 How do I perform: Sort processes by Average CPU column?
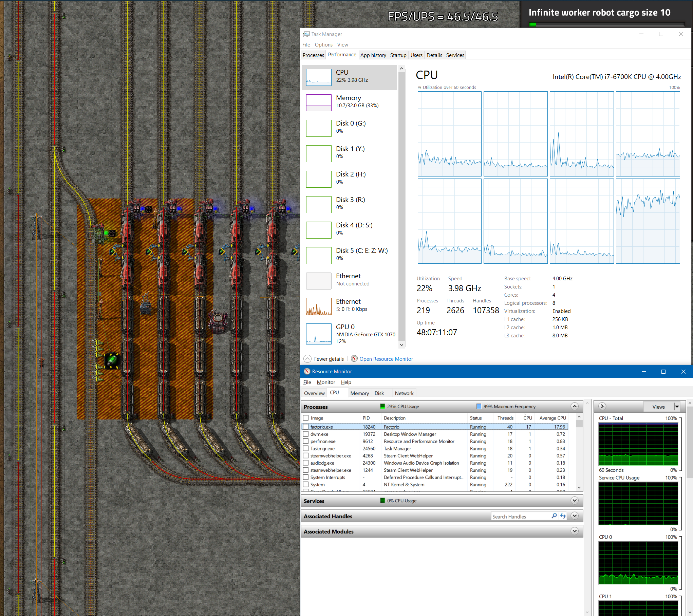pyautogui.click(x=552, y=418)
